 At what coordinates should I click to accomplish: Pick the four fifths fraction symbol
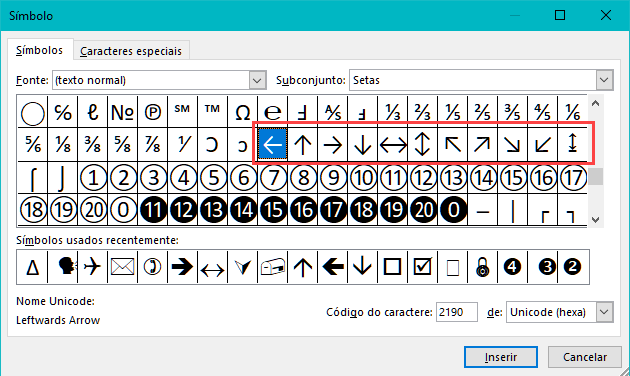point(543,112)
